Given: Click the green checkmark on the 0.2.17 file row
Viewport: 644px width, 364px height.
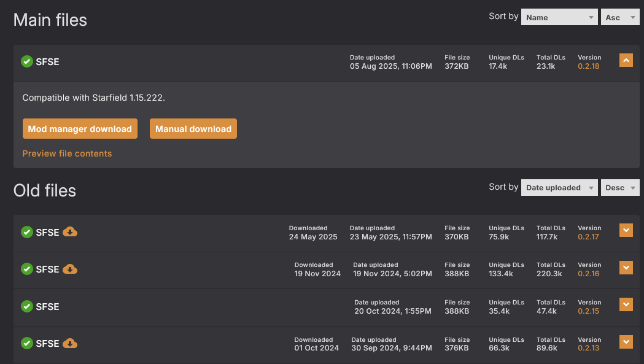Looking at the screenshot, I should click(x=27, y=232).
